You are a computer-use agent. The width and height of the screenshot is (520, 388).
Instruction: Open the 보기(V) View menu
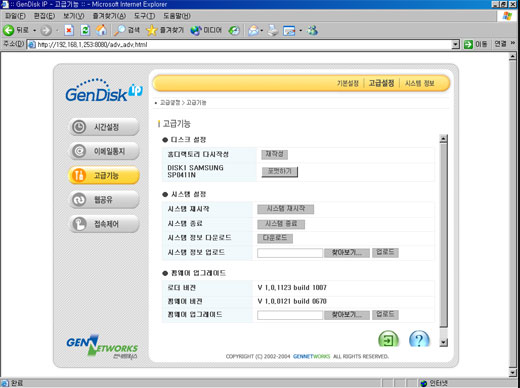click(x=74, y=16)
